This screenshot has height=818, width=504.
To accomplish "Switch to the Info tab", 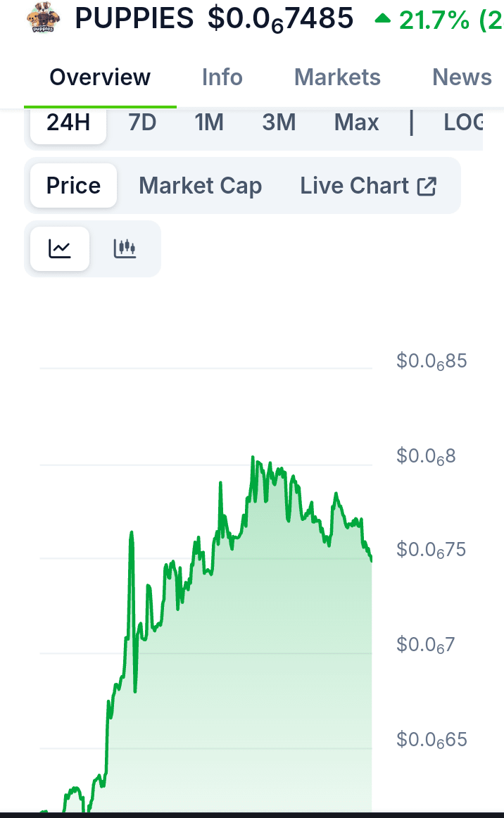I will 222,77.
